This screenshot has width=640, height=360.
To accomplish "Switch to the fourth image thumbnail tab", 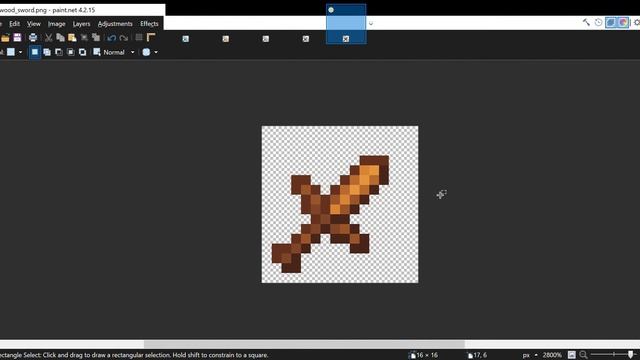I will pyautogui.click(x=306, y=39).
